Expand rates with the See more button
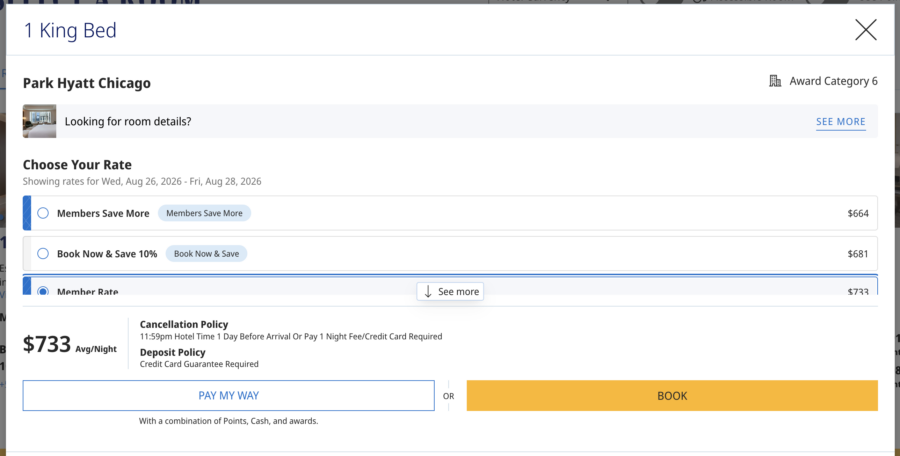This screenshot has width=900, height=456. pyautogui.click(x=450, y=292)
